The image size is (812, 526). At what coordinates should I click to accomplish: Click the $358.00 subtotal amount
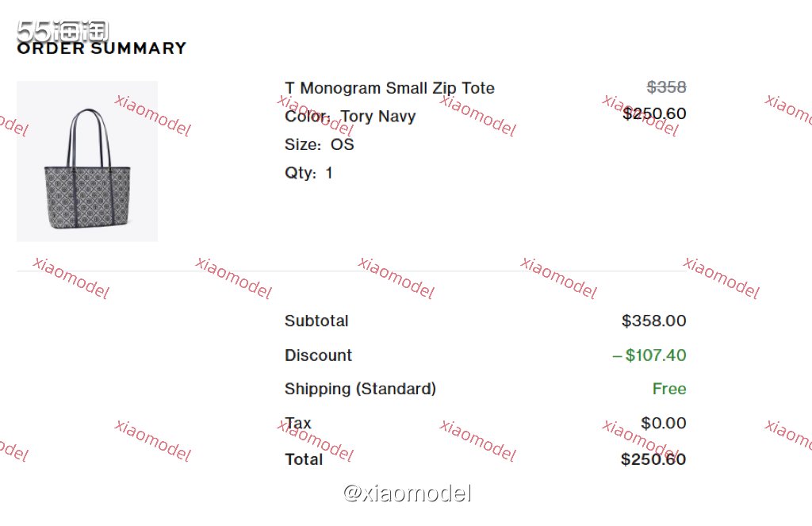coord(654,321)
